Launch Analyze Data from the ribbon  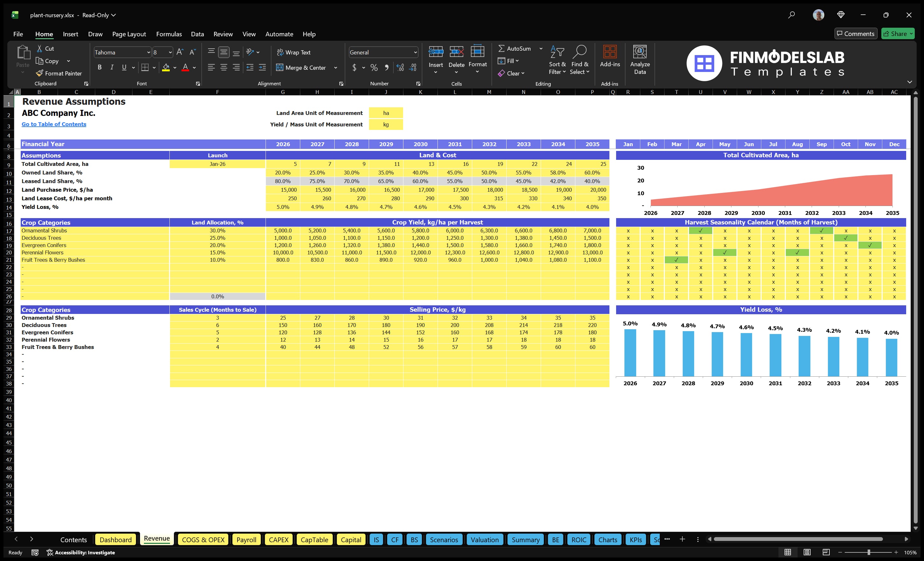[640, 59]
